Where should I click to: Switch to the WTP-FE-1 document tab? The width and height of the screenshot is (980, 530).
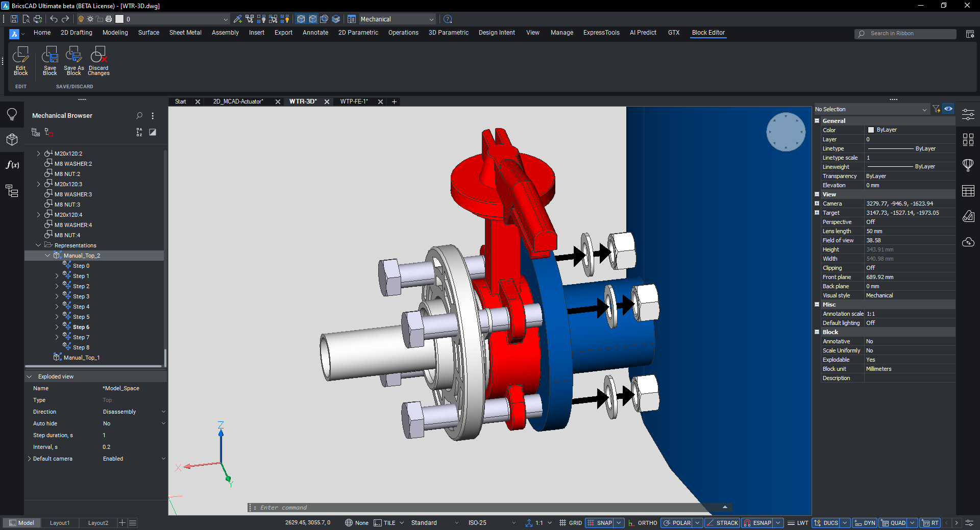click(354, 102)
